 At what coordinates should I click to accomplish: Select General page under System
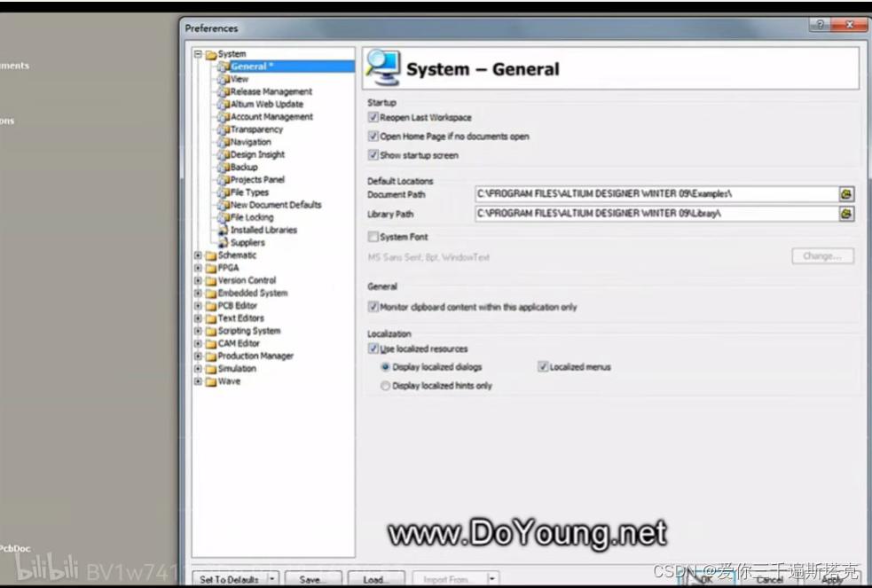click(252, 67)
